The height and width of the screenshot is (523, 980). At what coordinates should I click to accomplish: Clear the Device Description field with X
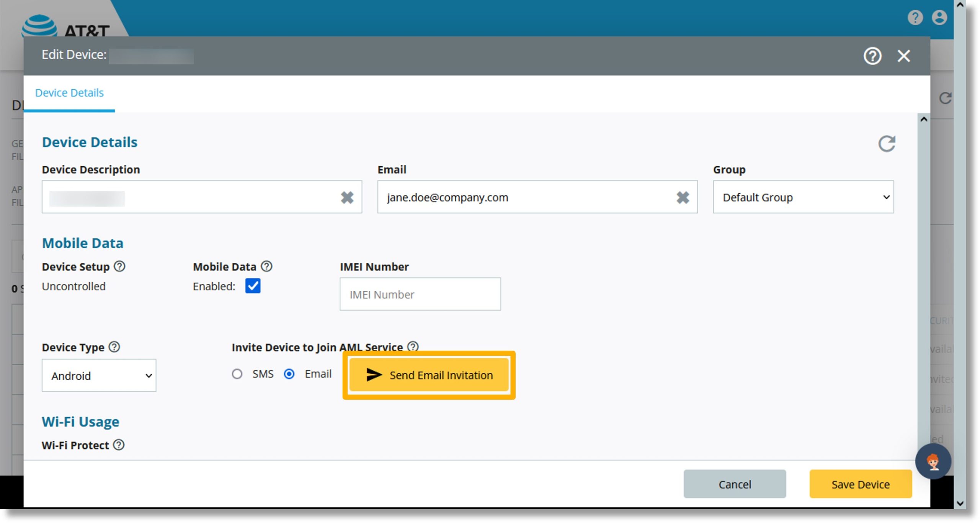coord(348,197)
